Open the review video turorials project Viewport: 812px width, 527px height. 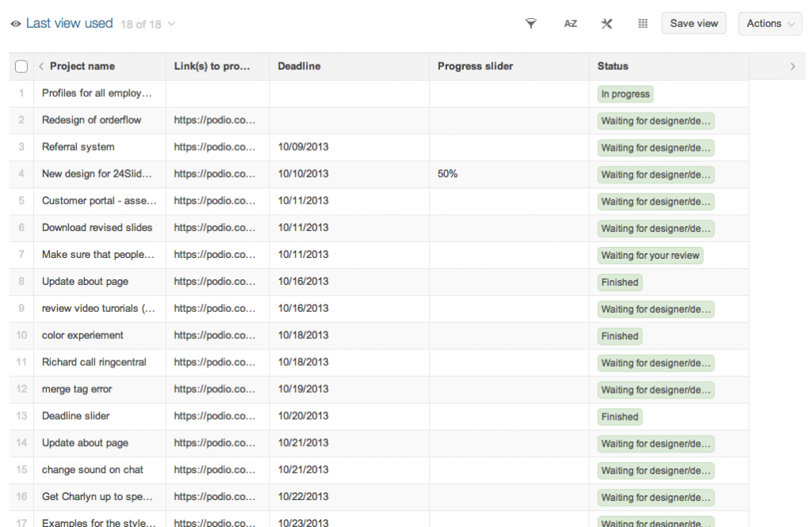(98, 309)
